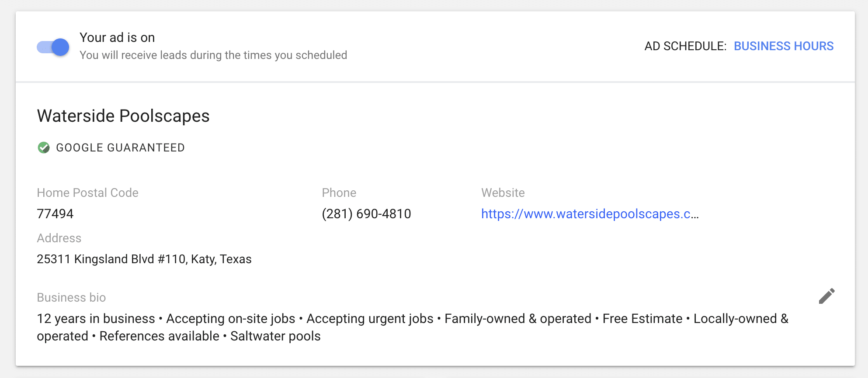Image resolution: width=868 pixels, height=378 pixels.
Task: Click the 25311 Kingsland Blvd address text
Action: pyautogui.click(x=144, y=259)
